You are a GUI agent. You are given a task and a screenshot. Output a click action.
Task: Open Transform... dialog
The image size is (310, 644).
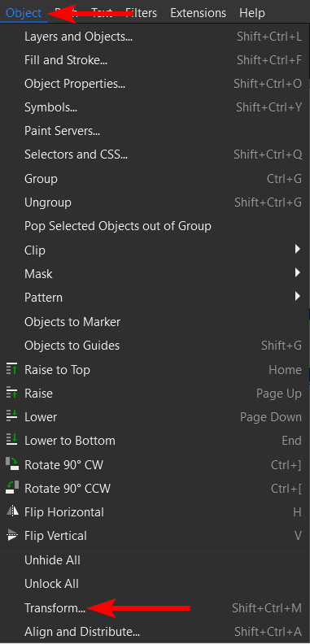tap(155, 608)
